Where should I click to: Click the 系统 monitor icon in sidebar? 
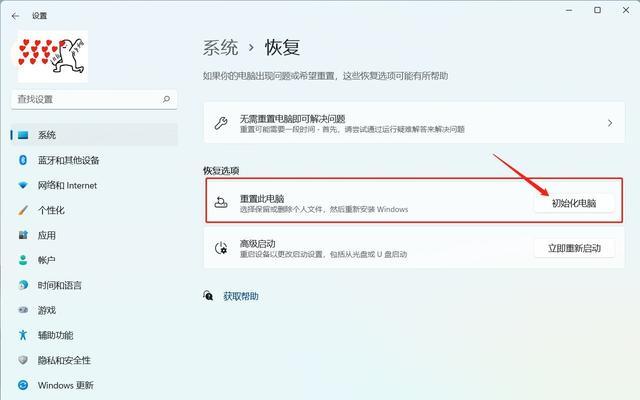23,135
